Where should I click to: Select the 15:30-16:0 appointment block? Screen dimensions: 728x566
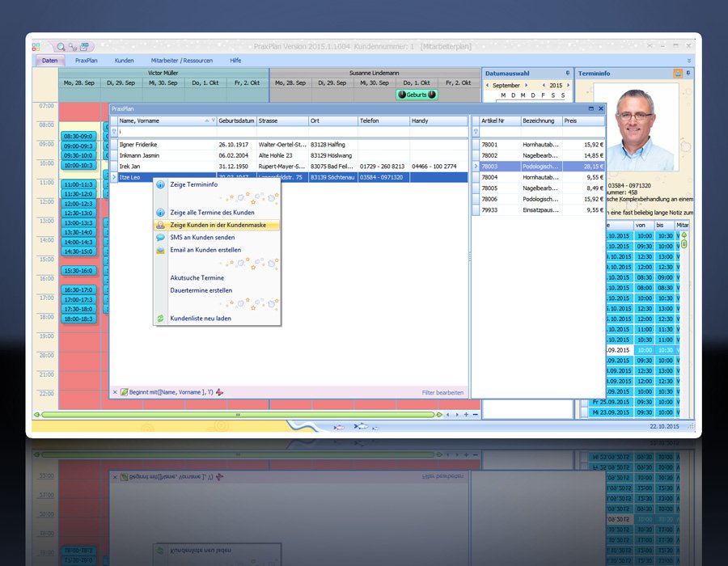78,271
